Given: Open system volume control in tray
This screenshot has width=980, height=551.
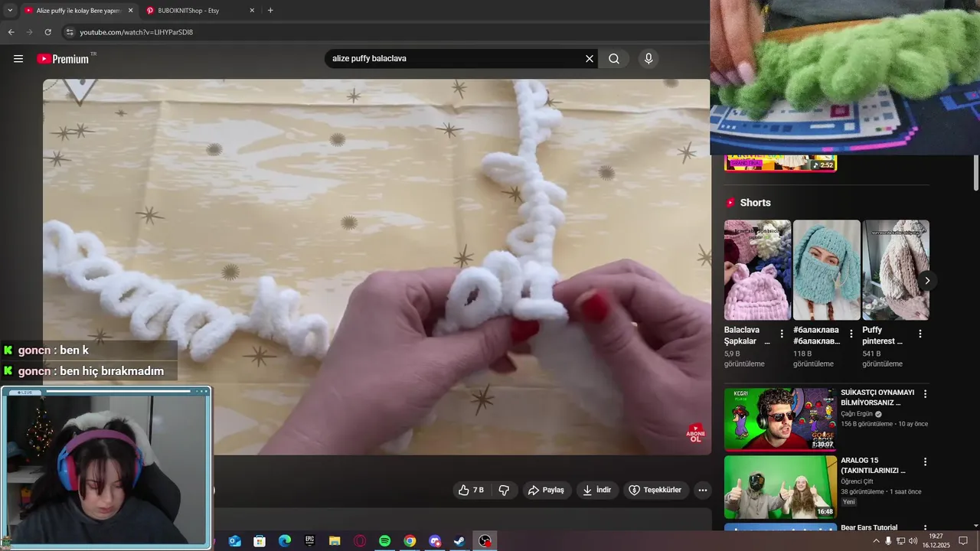Looking at the screenshot, I should (x=913, y=541).
